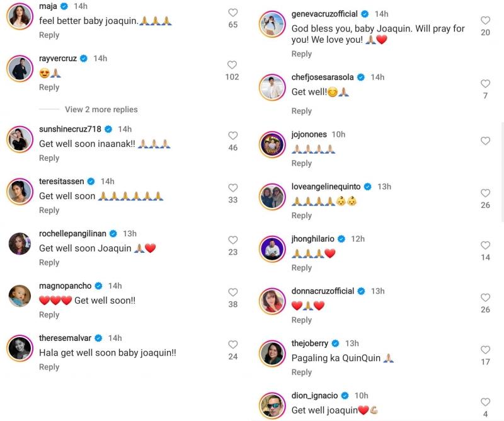Image resolution: width=504 pixels, height=421 pixels.
Task: Expand View 2 more replies
Action: [x=101, y=109]
